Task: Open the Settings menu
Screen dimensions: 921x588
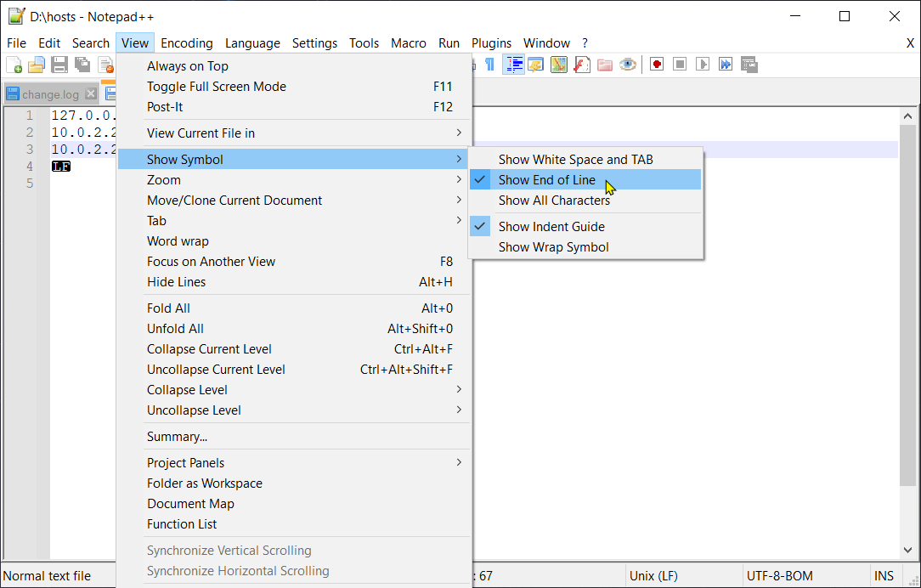Action: point(315,42)
